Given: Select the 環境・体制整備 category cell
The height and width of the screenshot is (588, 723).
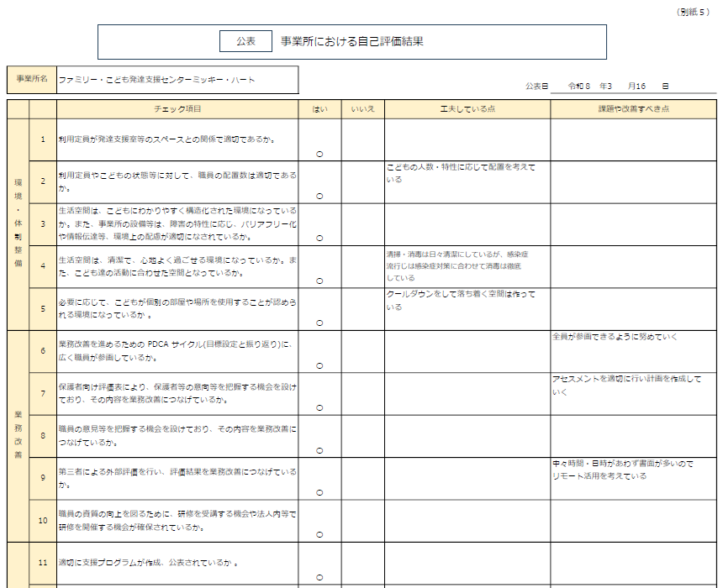Looking at the screenshot, I should click(x=18, y=223).
